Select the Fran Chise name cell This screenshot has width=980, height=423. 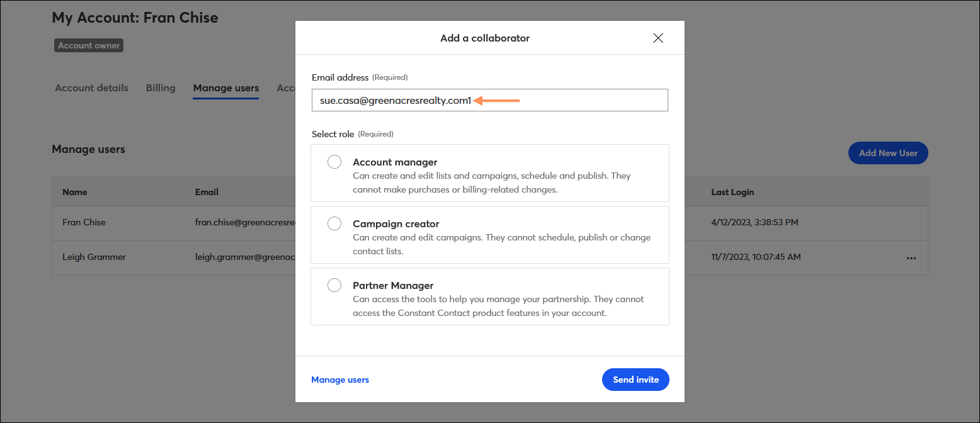pyautogui.click(x=84, y=222)
